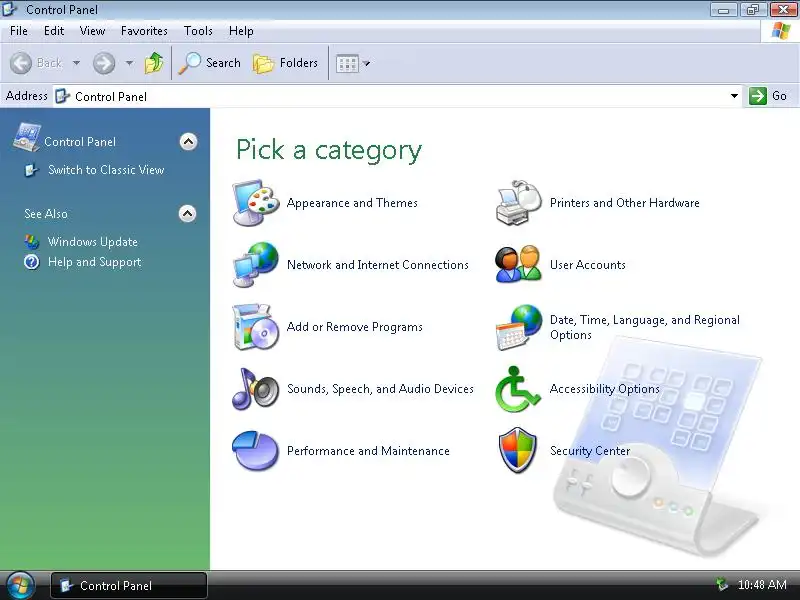Open the Windows Update link
Image resolution: width=800 pixels, height=600 pixels.
point(93,242)
